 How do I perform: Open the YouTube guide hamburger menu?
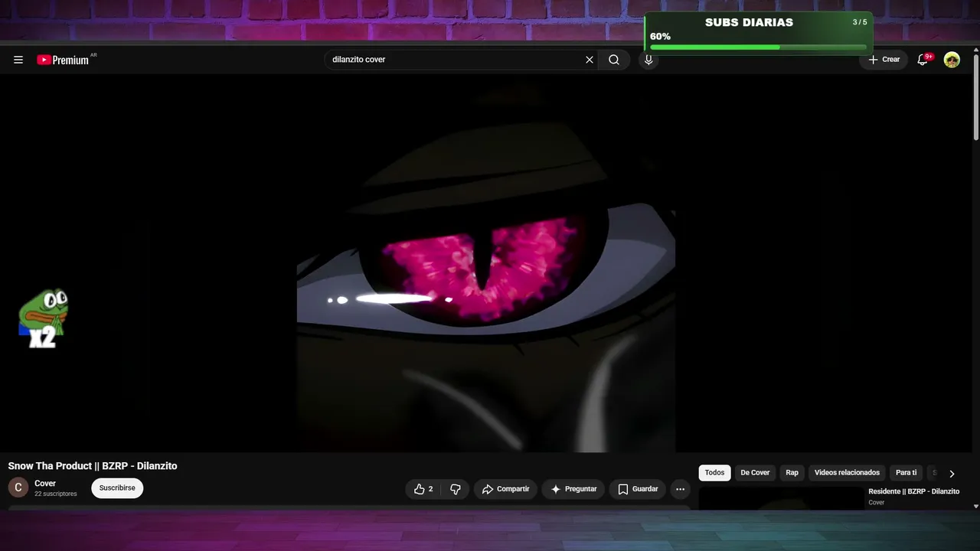[x=18, y=60]
